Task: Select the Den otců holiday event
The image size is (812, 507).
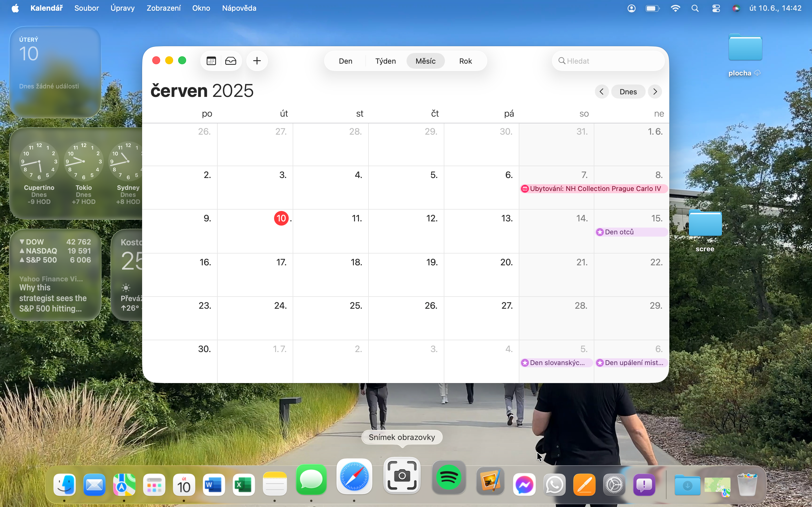Action: [x=631, y=232]
